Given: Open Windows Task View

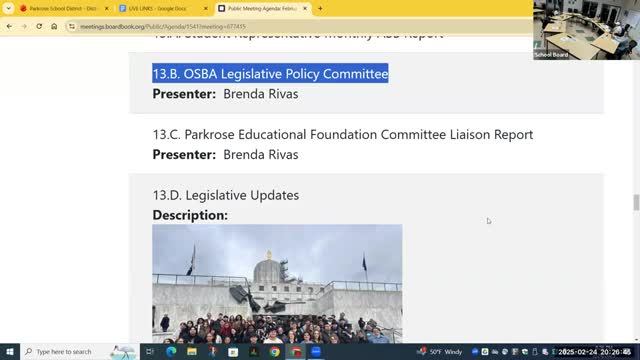Looking at the screenshot, I should [x=150, y=351].
